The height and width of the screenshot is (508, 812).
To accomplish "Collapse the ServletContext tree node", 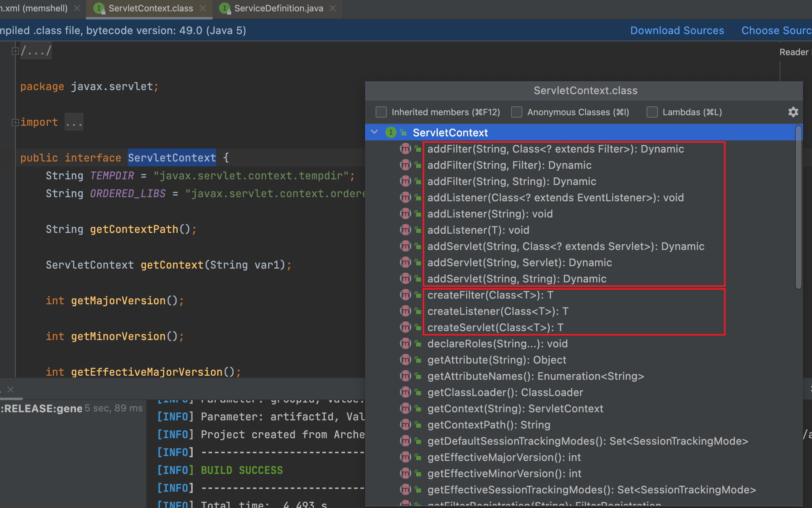I will coord(374,132).
